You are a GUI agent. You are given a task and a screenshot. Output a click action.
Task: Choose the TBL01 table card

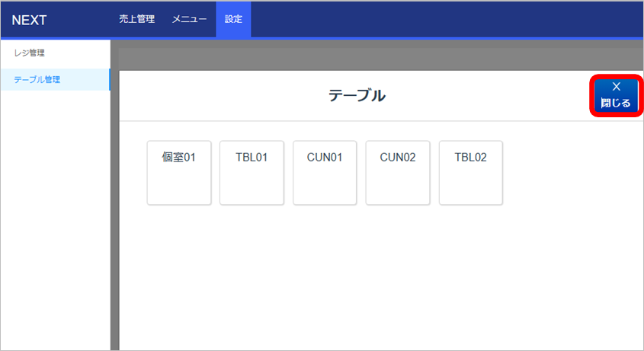pyautogui.click(x=252, y=173)
